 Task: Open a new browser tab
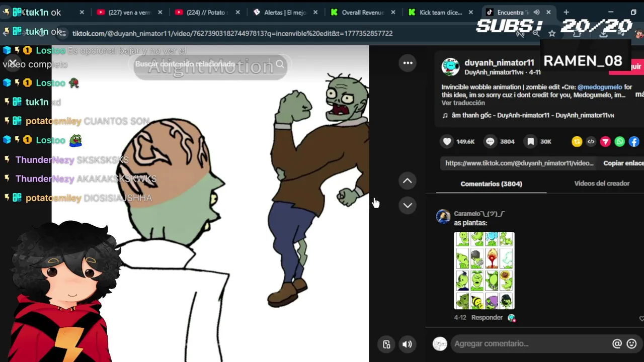[566, 12]
